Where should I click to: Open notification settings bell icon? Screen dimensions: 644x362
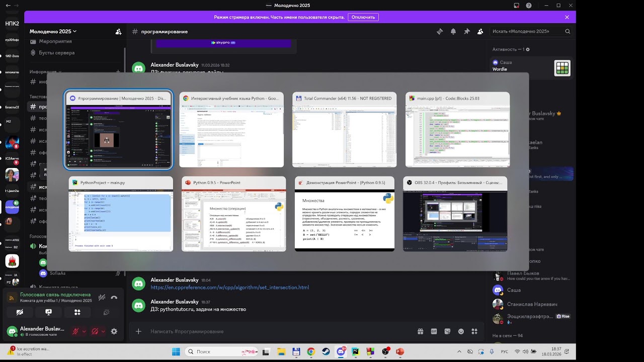(453, 31)
